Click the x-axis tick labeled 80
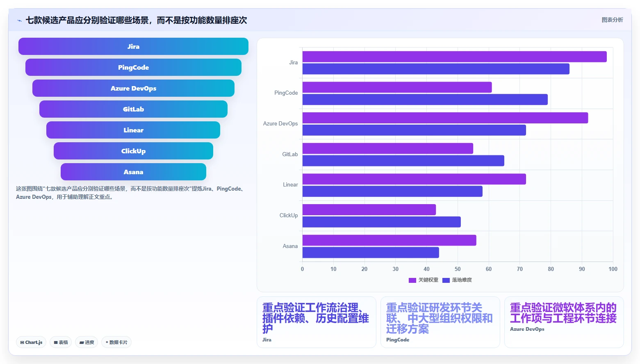Viewport: 640px width, 364px height. point(551,269)
